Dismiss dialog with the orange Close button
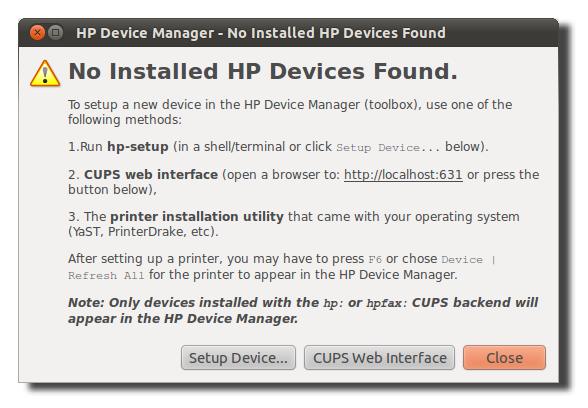Image resolution: width=588 pixels, height=408 pixels. 504,358
